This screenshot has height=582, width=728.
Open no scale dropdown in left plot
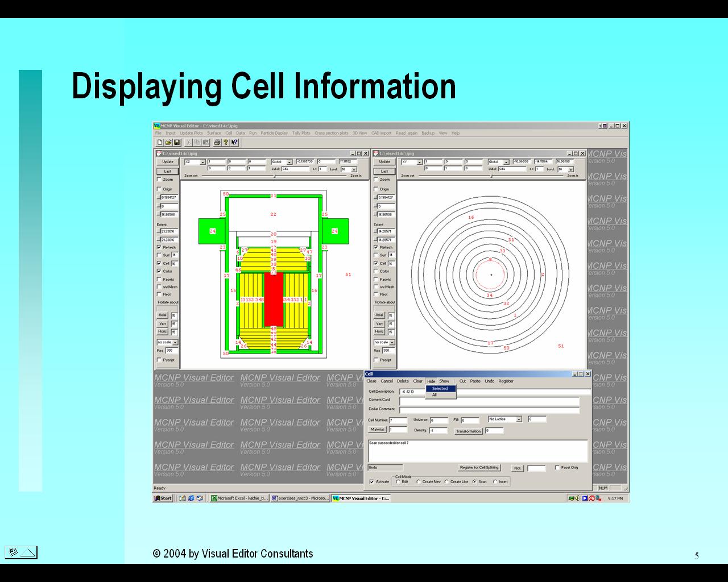tap(175, 342)
